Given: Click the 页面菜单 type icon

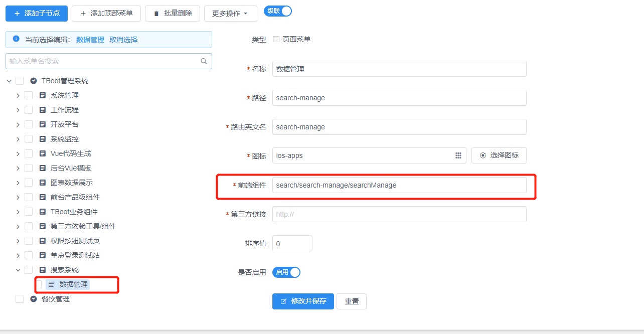Looking at the screenshot, I should pos(276,39).
